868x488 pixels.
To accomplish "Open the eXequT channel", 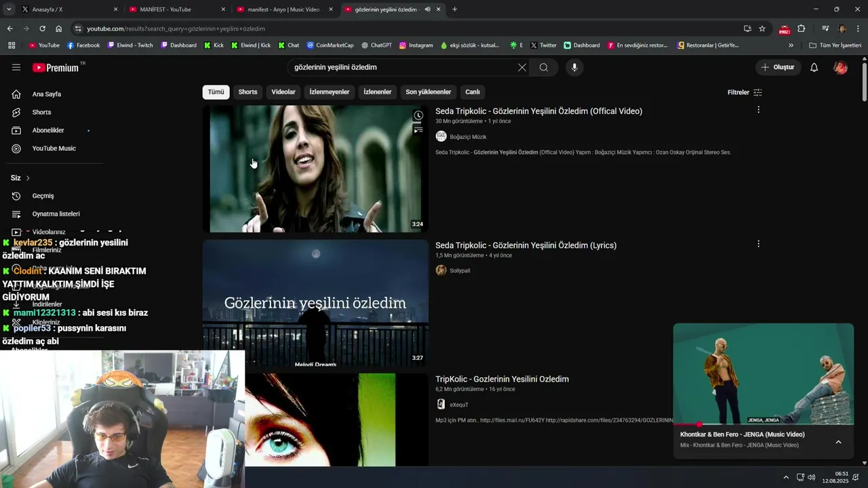I will [459, 405].
